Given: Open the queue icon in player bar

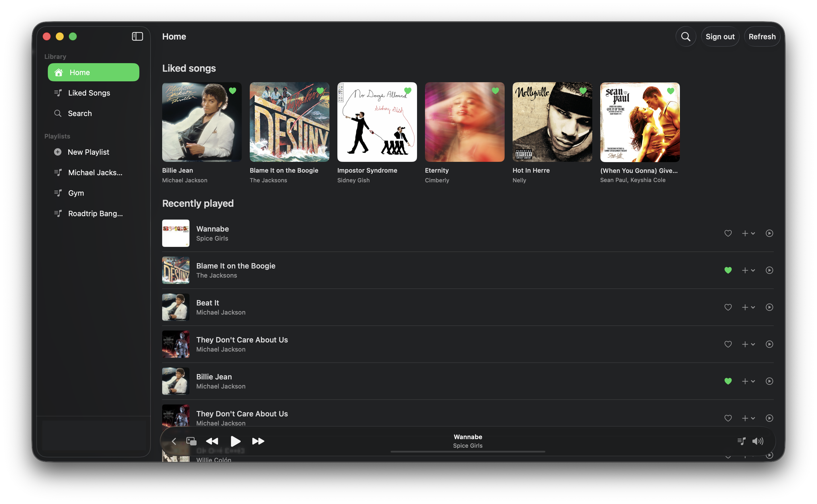Looking at the screenshot, I should [741, 441].
